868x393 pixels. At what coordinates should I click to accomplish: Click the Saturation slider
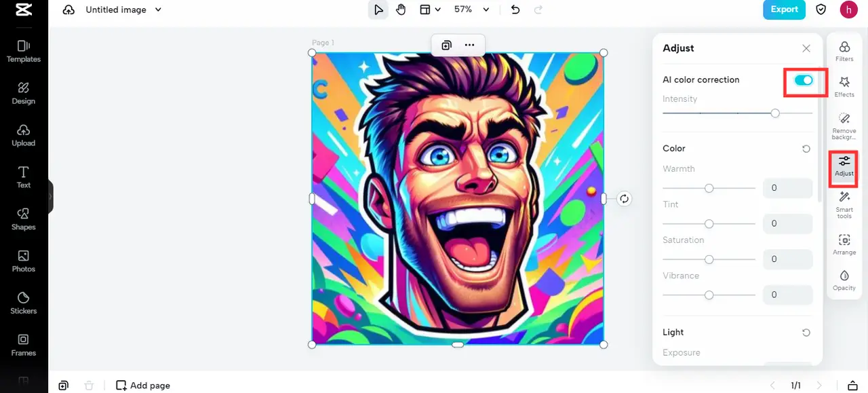point(709,259)
